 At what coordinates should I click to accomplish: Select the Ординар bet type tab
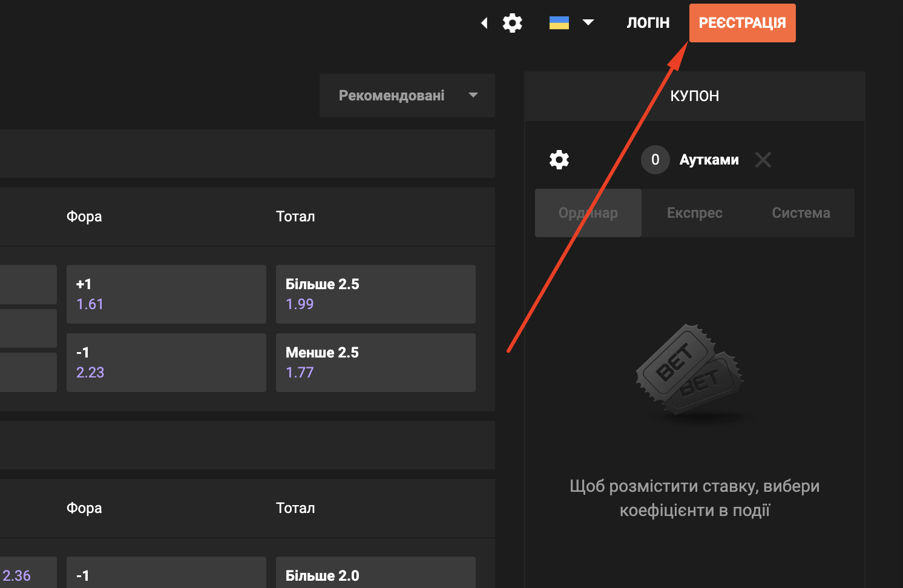588,213
